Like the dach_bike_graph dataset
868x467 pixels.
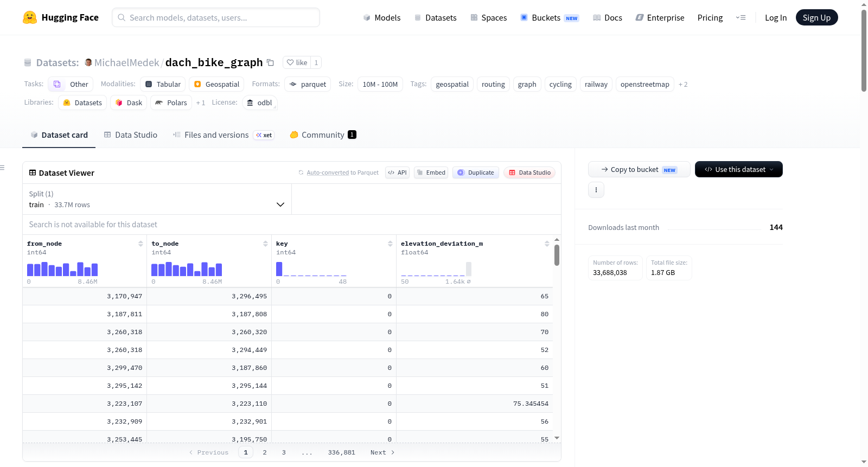297,62
